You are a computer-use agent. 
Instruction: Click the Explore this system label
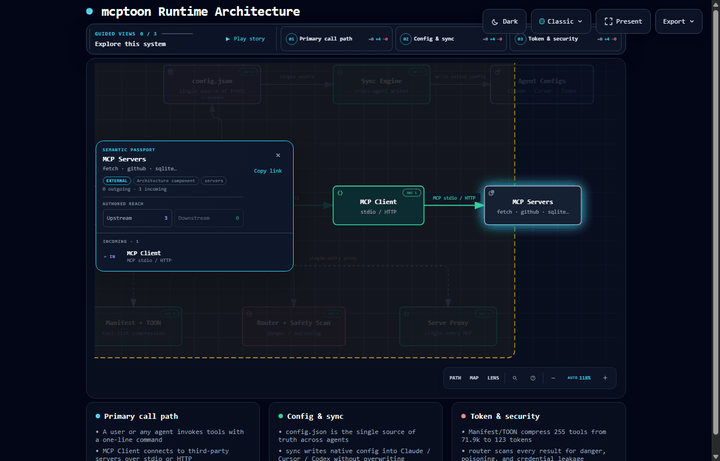click(x=130, y=44)
